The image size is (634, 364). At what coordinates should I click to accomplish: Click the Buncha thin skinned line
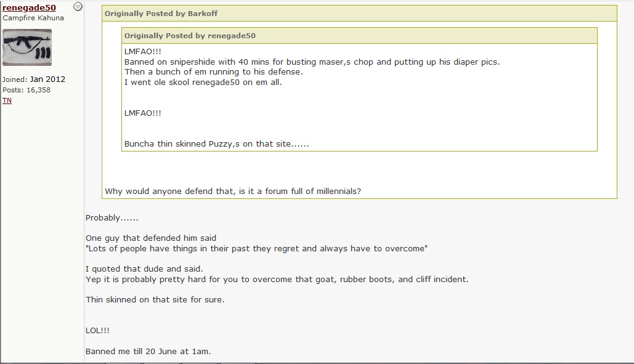217,144
